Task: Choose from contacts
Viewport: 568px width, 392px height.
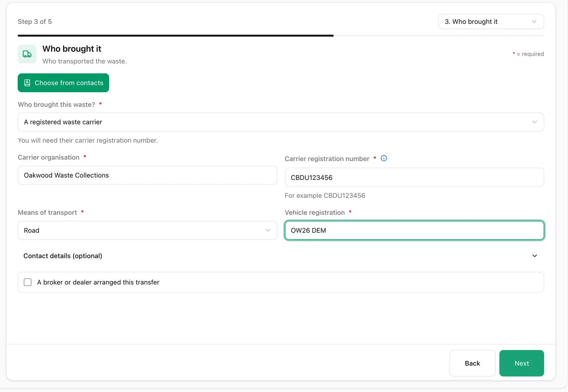Action: (63, 83)
